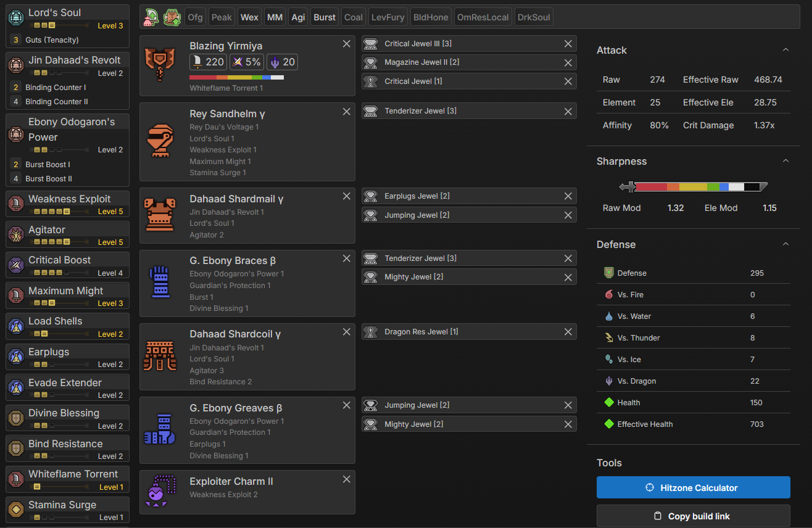
Task: Click the Jin Dahaad's Revolt set icon
Action: [x=16, y=65]
